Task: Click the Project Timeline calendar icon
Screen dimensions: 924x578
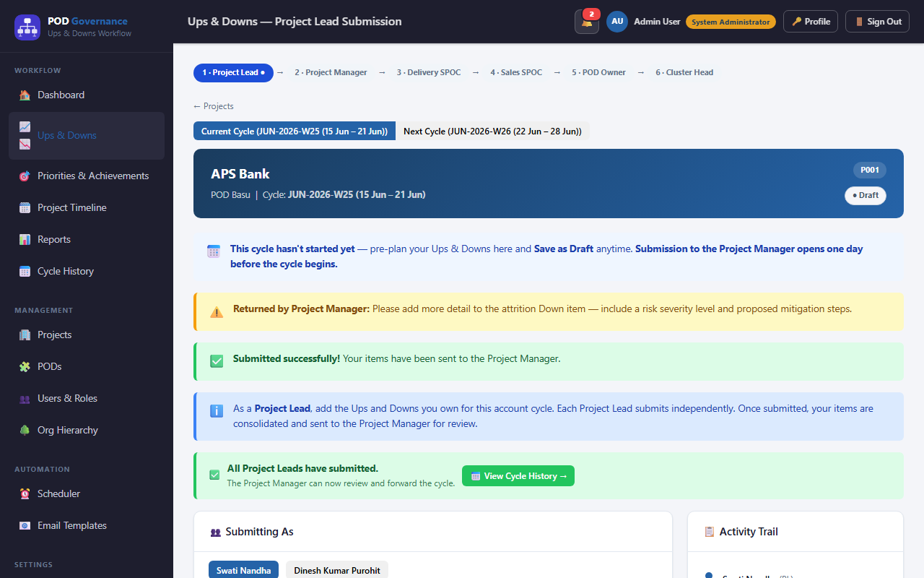Action: coord(25,207)
